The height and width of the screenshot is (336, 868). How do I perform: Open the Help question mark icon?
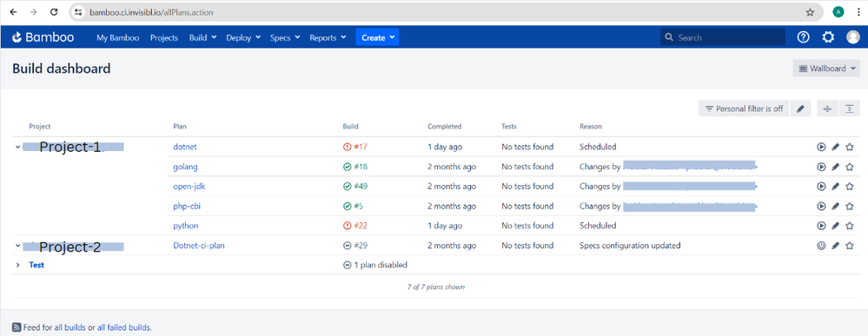(803, 37)
